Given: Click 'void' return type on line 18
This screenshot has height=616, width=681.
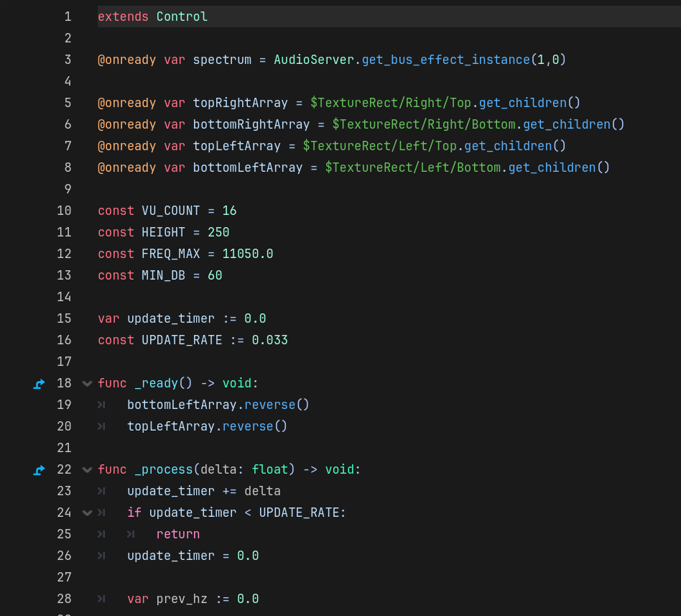Looking at the screenshot, I should click(237, 383).
